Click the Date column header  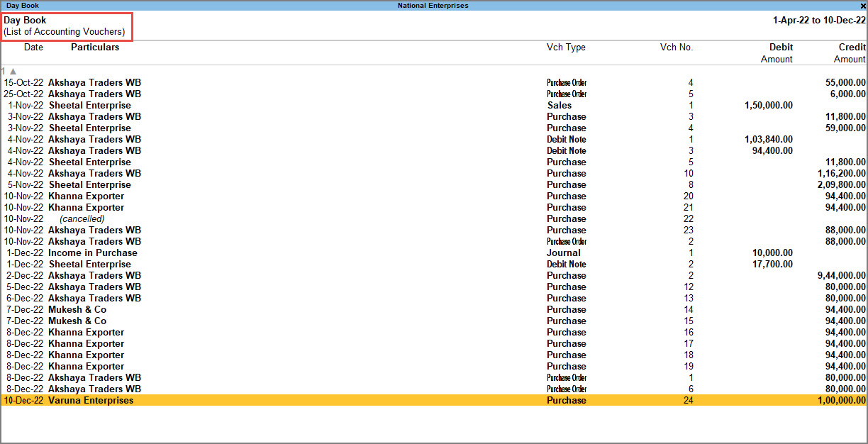33,47
